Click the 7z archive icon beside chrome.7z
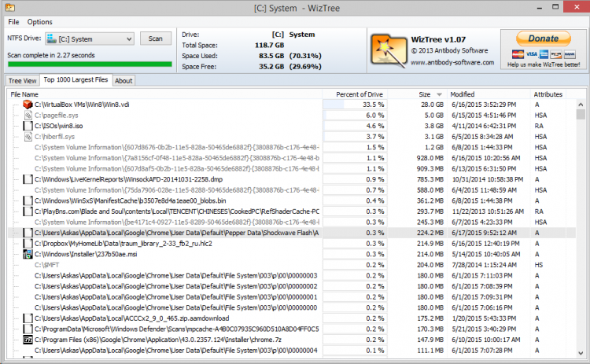The height and width of the screenshot is (364, 590). (x=28, y=340)
